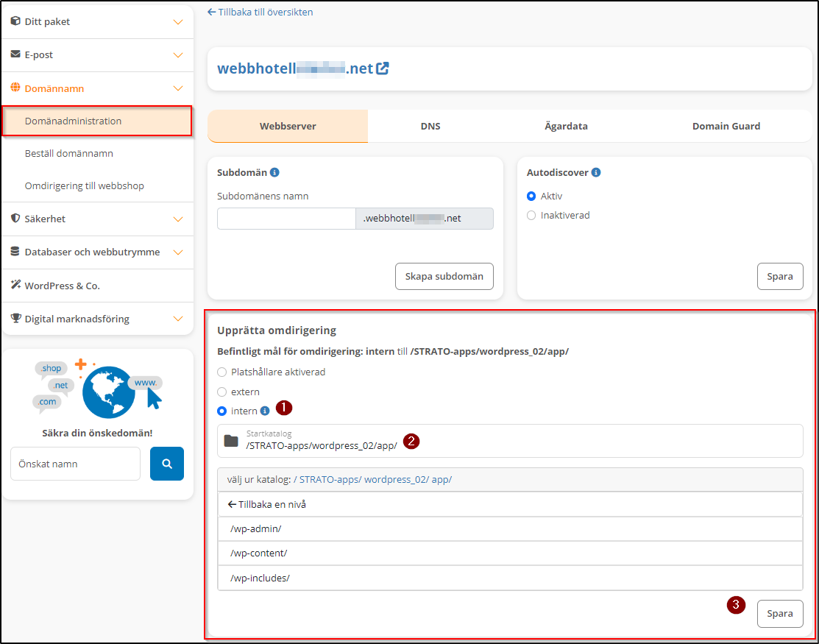Expand the E-post menu chevron
Image resolution: width=819 pixels, height=644 pixels.
click(177, 55)
